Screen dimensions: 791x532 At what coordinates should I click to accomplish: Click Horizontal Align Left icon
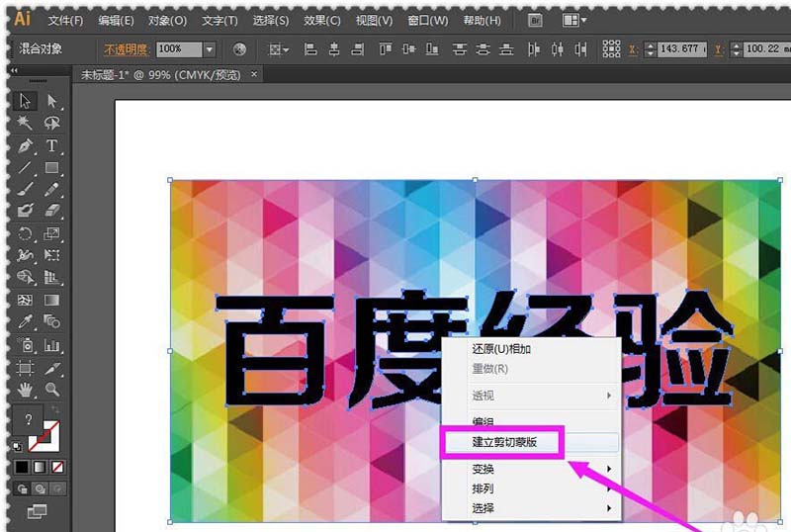pos(310,49)
